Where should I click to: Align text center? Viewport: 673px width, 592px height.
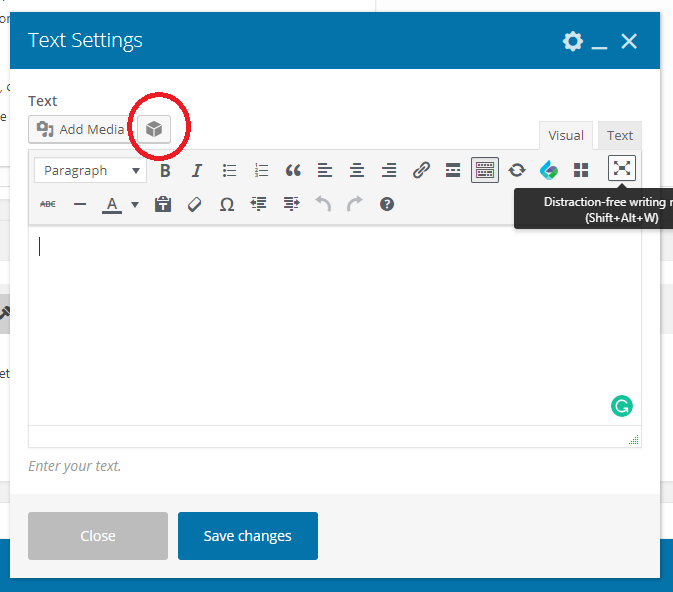[357, 170]
